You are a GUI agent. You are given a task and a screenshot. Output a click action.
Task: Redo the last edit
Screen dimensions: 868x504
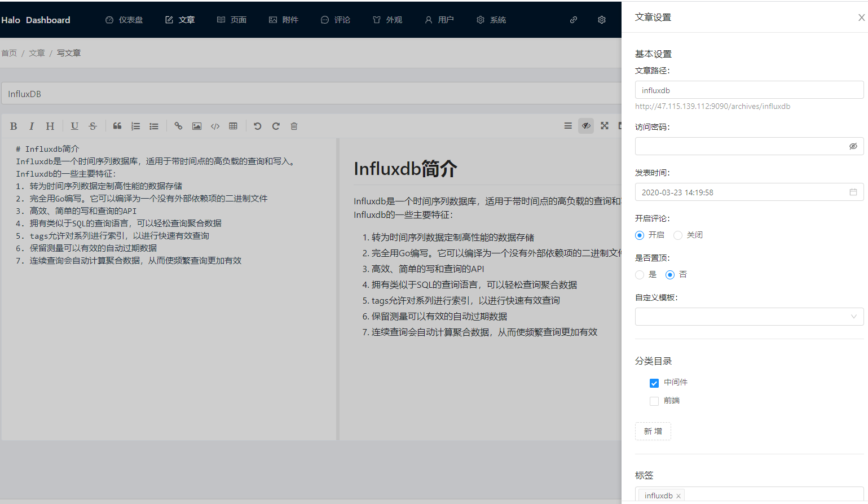click(x=276, y=126)
